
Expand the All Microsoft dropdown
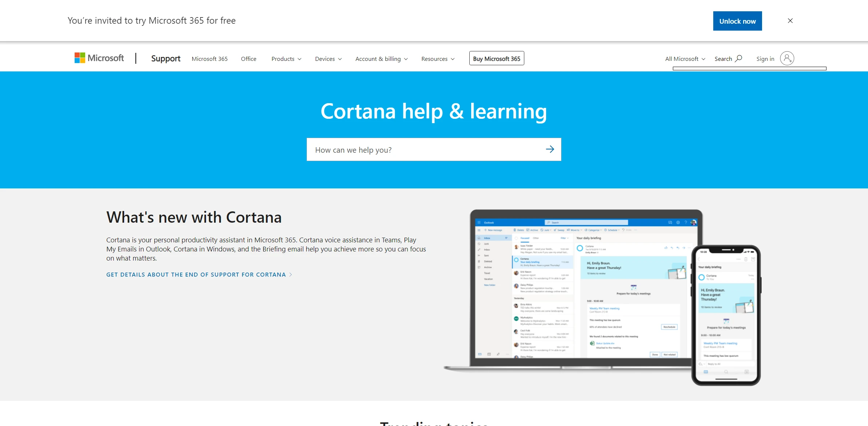(x=685, y=59)
